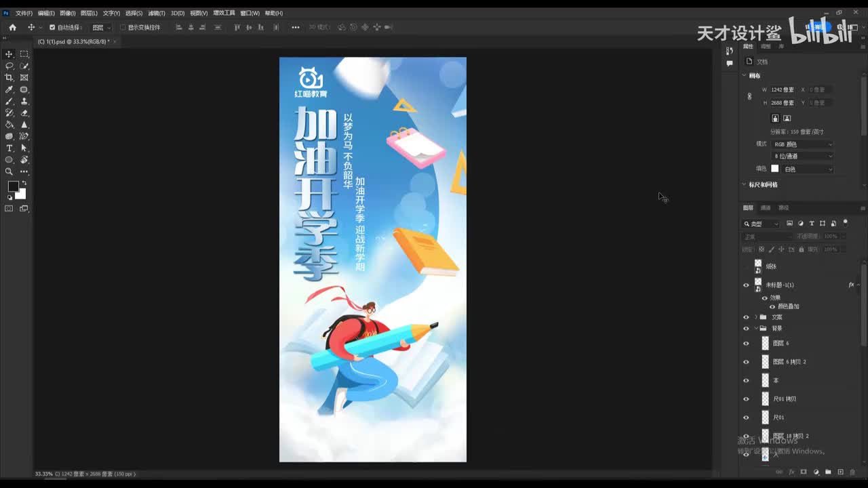Hide the 背景 group
The width and height of the screenshot is (868, 488).
coord(746,329)
